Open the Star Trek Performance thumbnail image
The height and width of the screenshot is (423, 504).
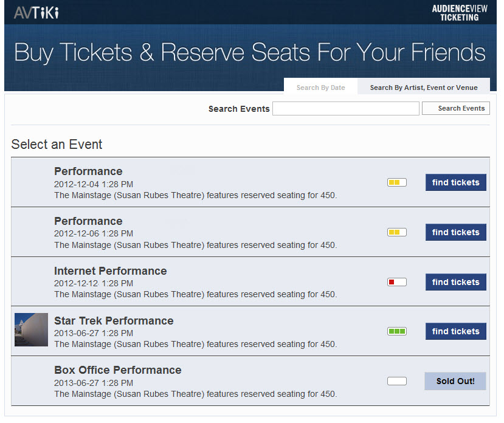coord(31,330)
